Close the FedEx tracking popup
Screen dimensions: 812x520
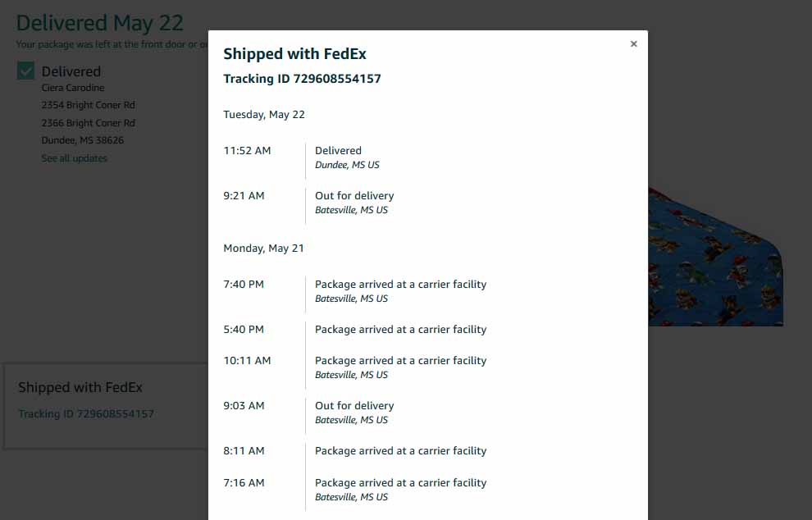coord(633,44)
